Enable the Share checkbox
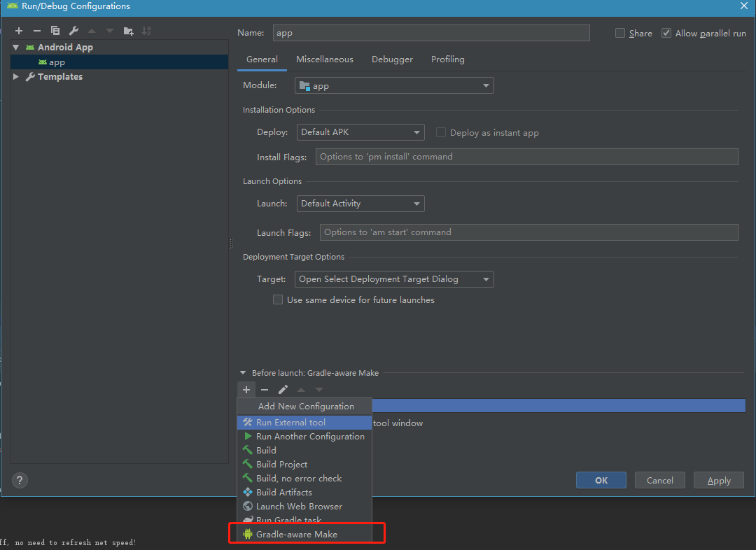Viewport: 756px width, 550px height. (619, 33)
